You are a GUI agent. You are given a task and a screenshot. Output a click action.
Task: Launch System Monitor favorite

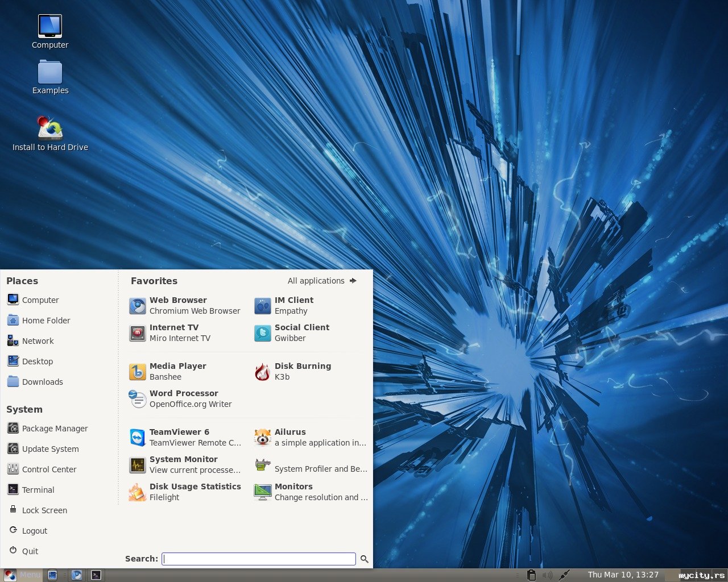coord(185,464)
